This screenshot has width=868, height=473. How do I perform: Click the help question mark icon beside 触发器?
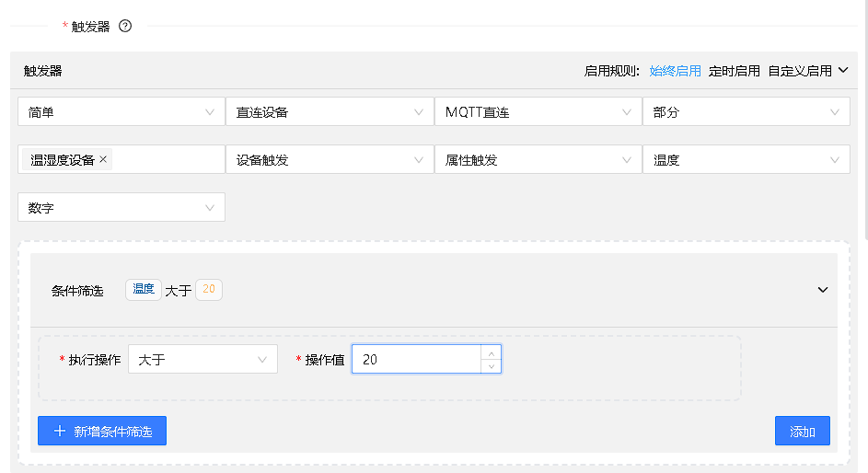(x=125, y=26)
